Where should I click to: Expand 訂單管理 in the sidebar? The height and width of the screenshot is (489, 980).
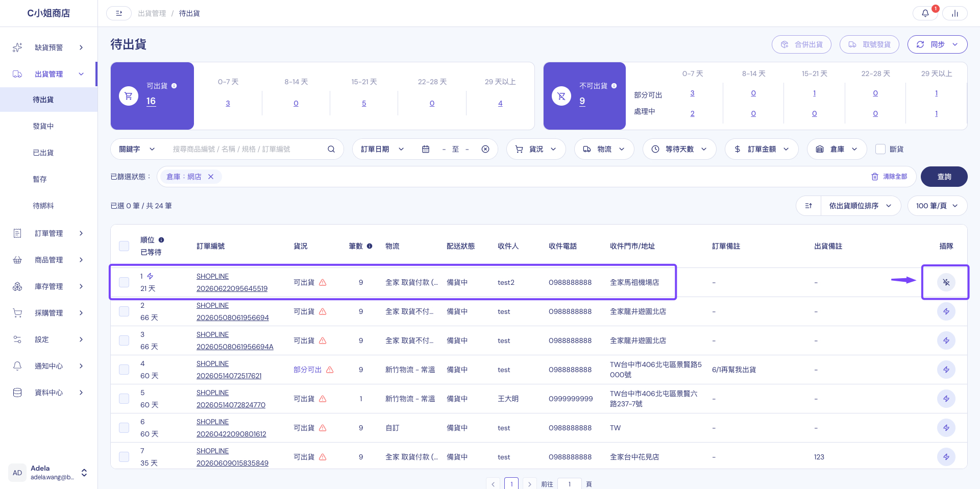48,233
